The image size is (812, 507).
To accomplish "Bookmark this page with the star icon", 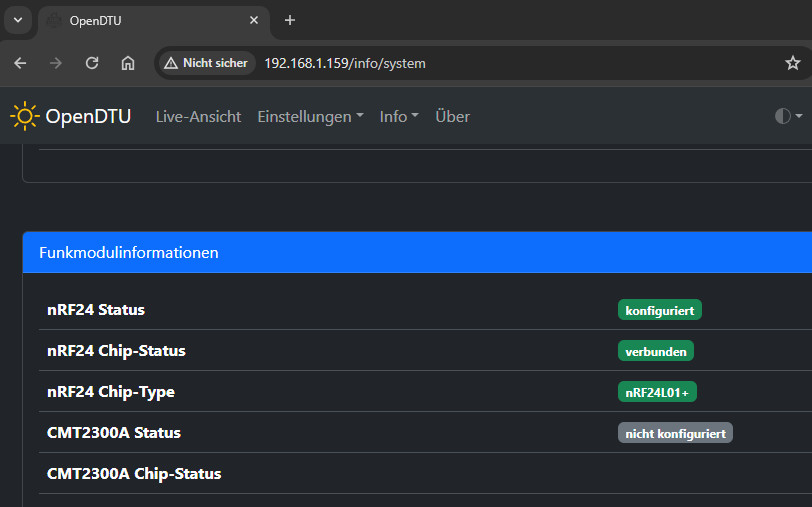I will tap(792, 63).
